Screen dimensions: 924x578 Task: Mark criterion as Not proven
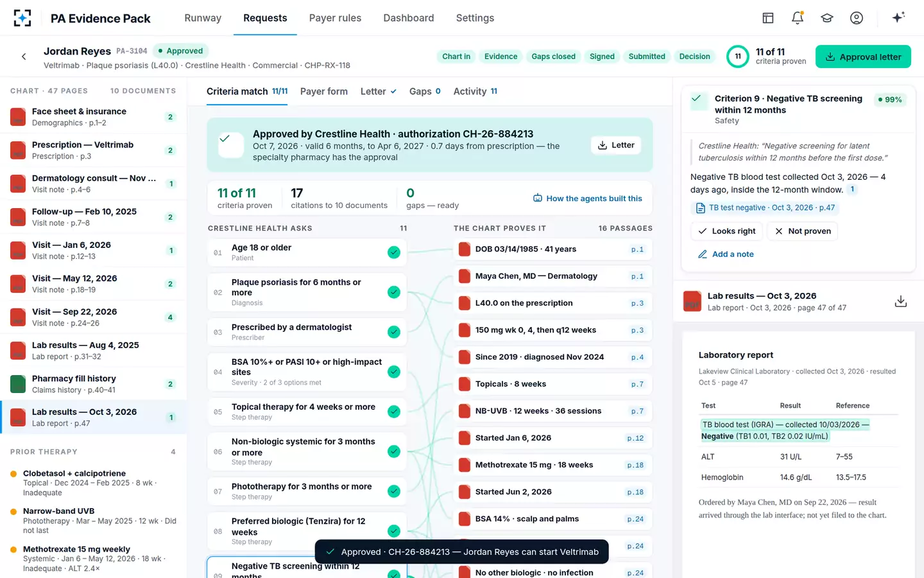point(802,231)
